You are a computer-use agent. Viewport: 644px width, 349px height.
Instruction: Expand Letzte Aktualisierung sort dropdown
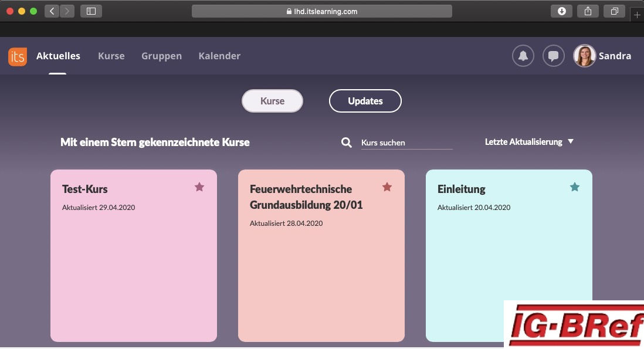529,142
